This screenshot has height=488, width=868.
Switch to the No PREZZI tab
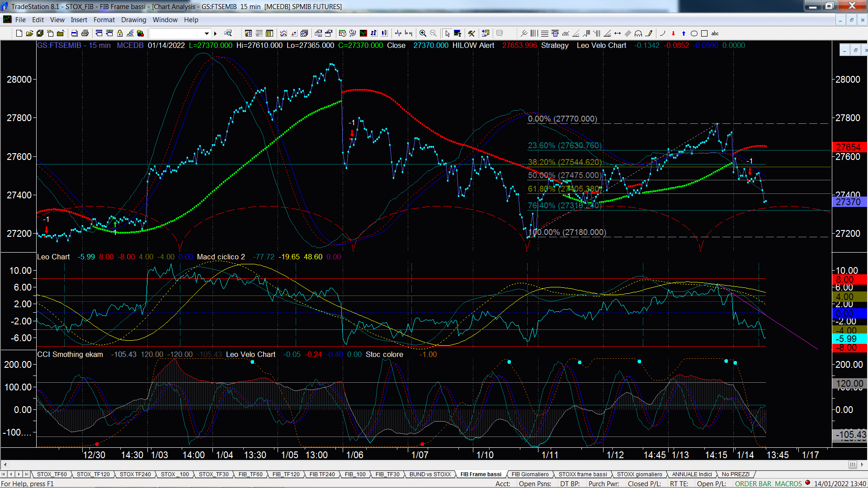(x=736, y=474)
